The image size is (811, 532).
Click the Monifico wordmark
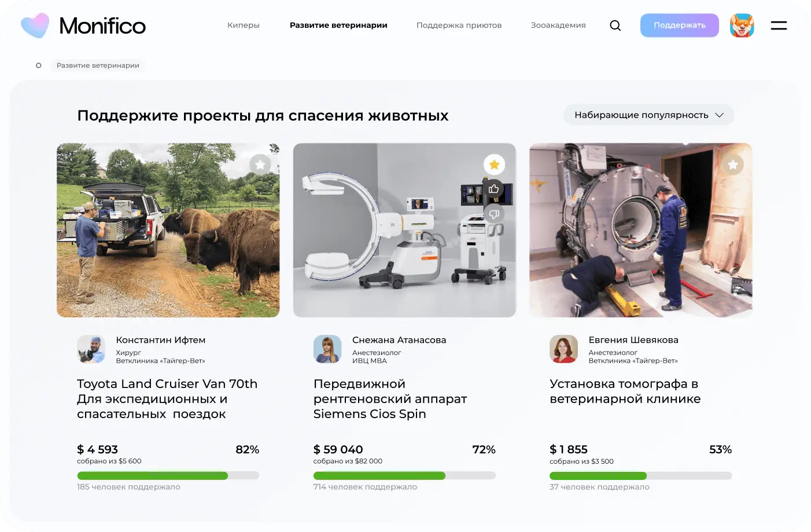pos(102,26)
